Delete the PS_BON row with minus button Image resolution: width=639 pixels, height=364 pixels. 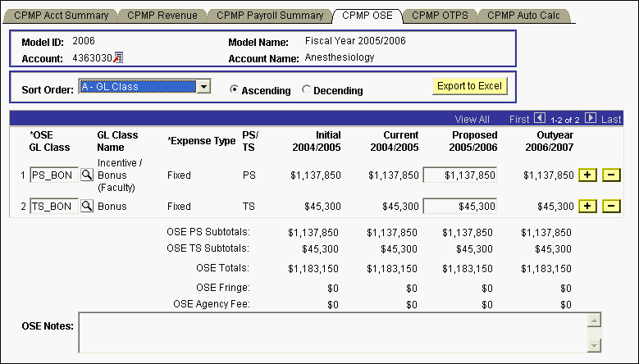(x=611, y=175)
